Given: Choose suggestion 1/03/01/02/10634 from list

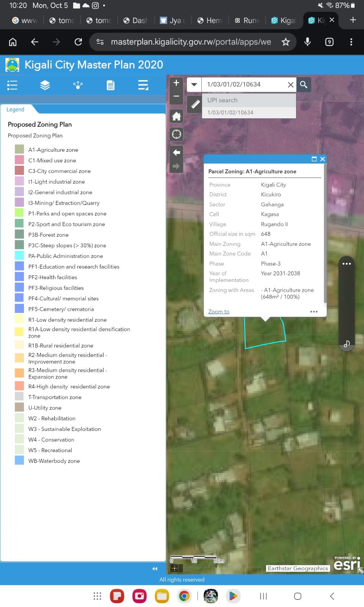Looking at the screenshot, I should (x=249, y=113).
